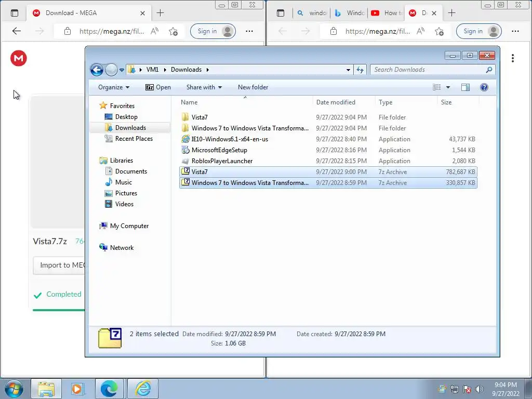Sort files by Date modified column
The width and height of the screenshot is (532, 399).
click(x=336, y=102)
